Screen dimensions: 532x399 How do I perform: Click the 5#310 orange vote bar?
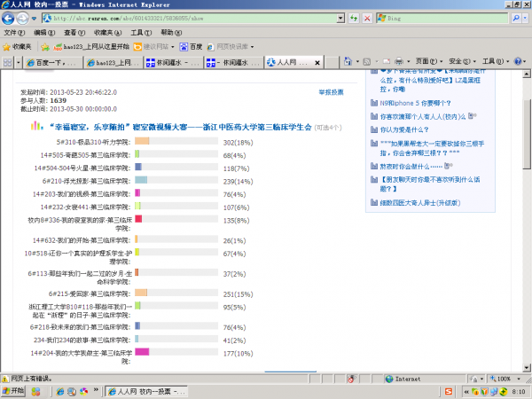click(x=142, y=141)
